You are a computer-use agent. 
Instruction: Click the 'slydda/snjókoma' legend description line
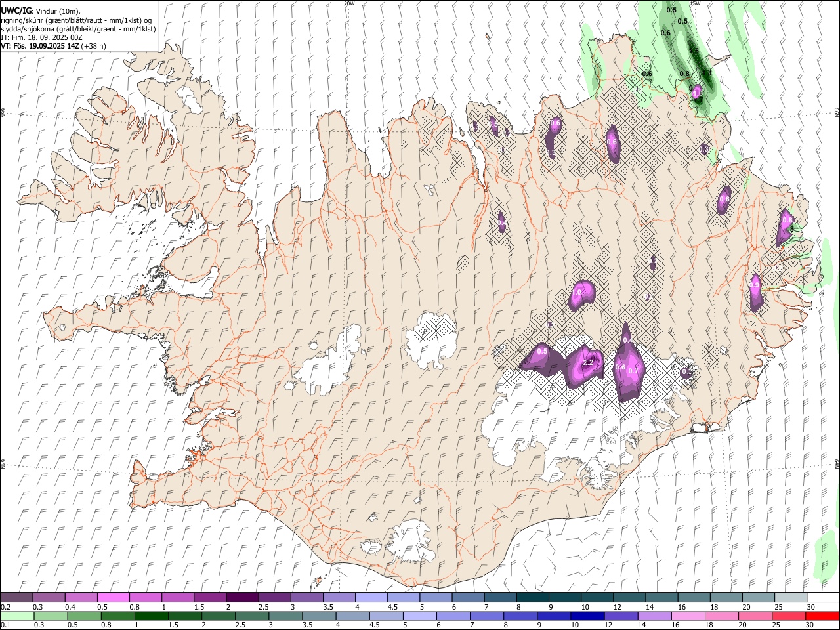point(78,29)
